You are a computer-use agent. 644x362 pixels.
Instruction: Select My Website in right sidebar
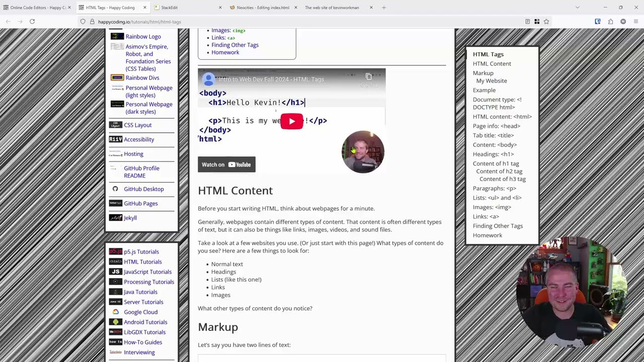[x=492, y=81]
